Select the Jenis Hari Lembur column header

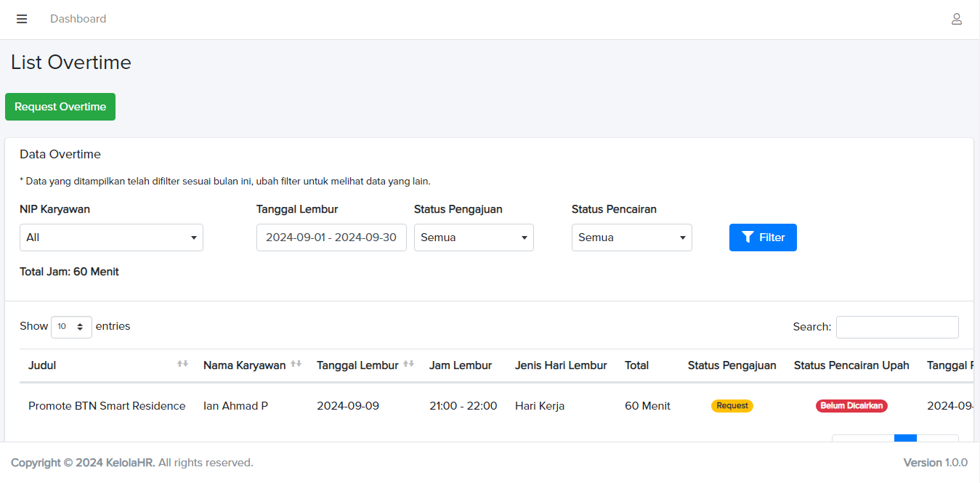pyautogui.click(x=561, y=365)
